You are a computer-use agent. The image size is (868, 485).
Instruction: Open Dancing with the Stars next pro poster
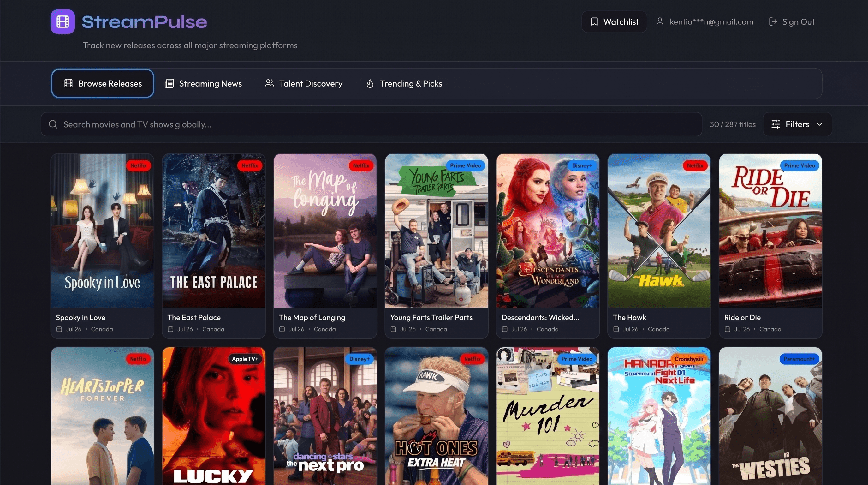tap(325, 416)
